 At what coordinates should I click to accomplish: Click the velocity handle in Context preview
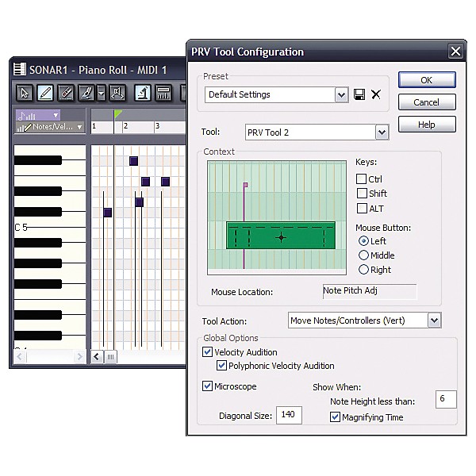245,185
